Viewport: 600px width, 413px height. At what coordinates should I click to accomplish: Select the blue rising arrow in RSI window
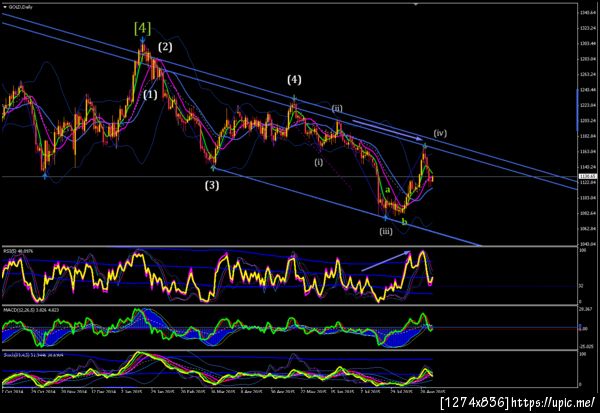(386, 261)
